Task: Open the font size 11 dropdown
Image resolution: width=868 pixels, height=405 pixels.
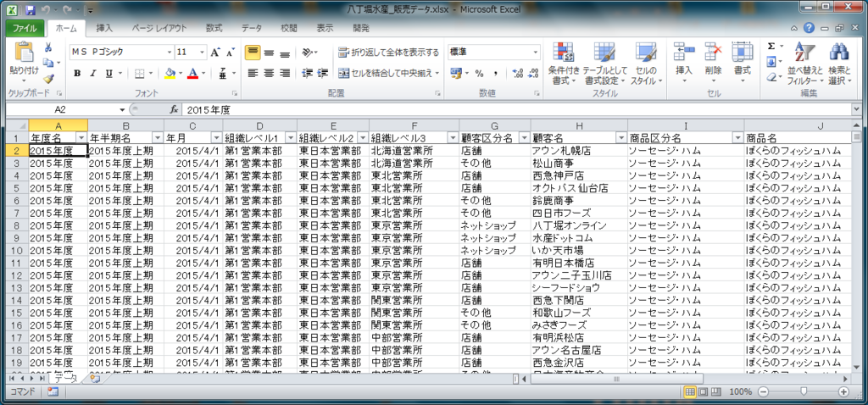Action: click(202, 53)
